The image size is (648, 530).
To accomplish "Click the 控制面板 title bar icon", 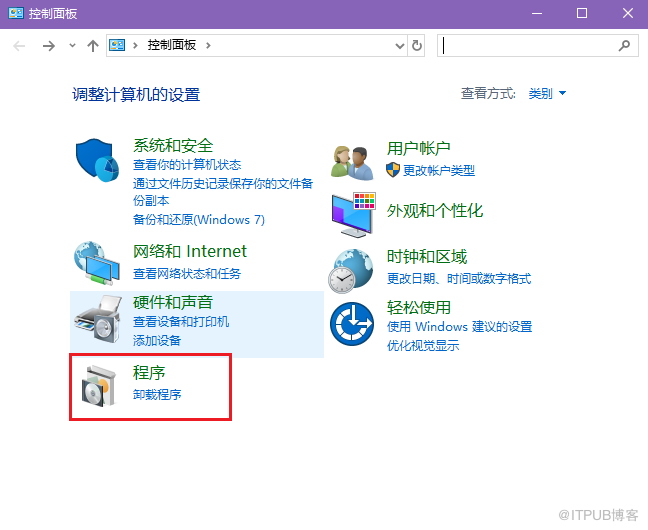I will pos(16,13).
